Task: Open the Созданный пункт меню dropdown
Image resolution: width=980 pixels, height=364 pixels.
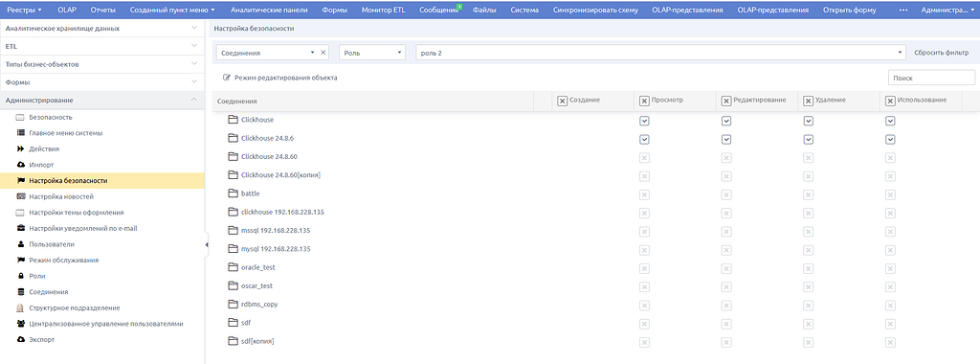Action: pos(172,10)
